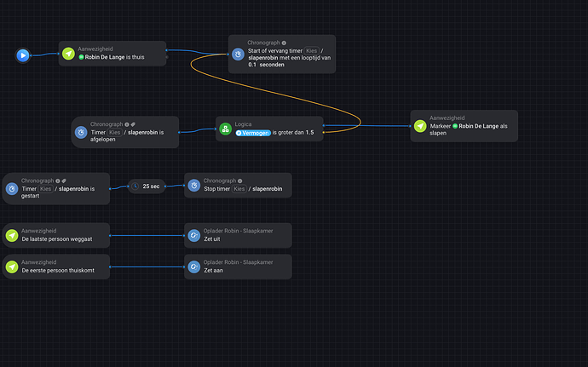Open the Kies dropdown in 'Start of vervang timer' card
Viewport: 588px width, 367px height.
pos(311,50)
